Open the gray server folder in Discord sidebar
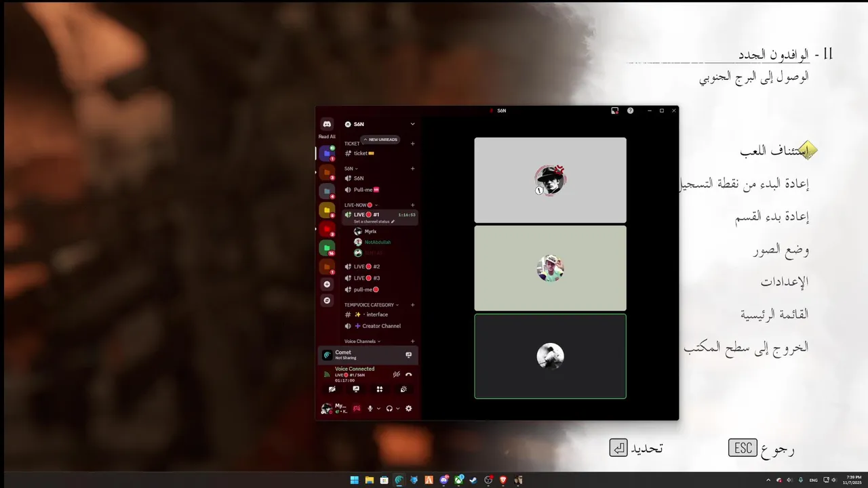 (327, 191)
